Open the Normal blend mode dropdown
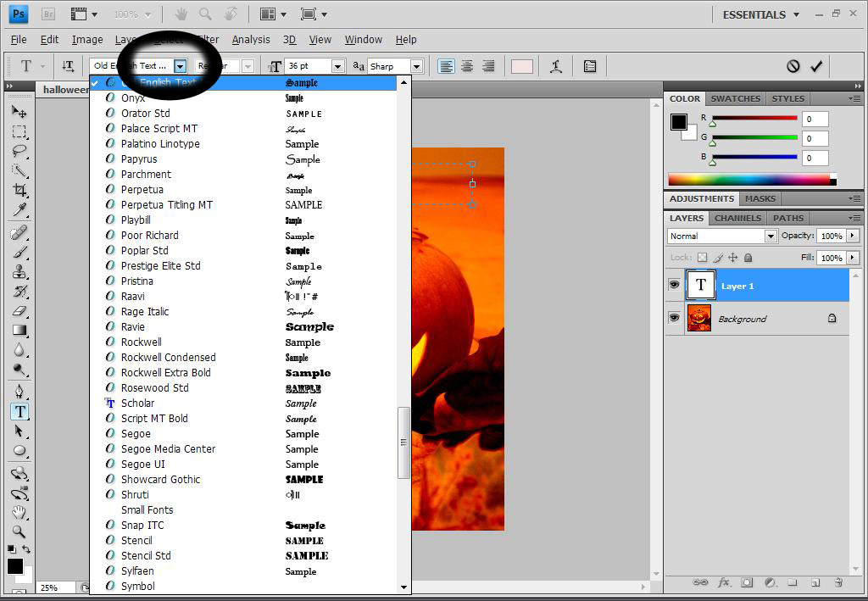 coord(771,237)
